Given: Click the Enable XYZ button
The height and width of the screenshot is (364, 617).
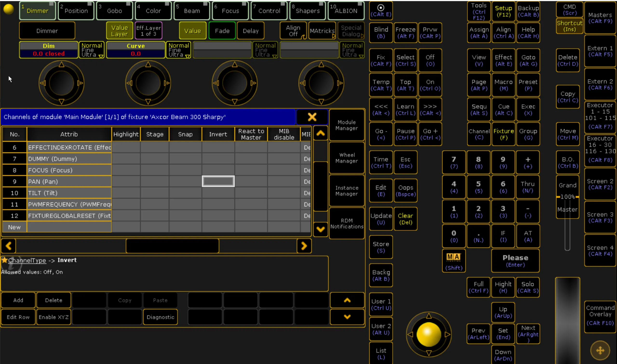Looking at the screenshot, I should pos(54,317).
